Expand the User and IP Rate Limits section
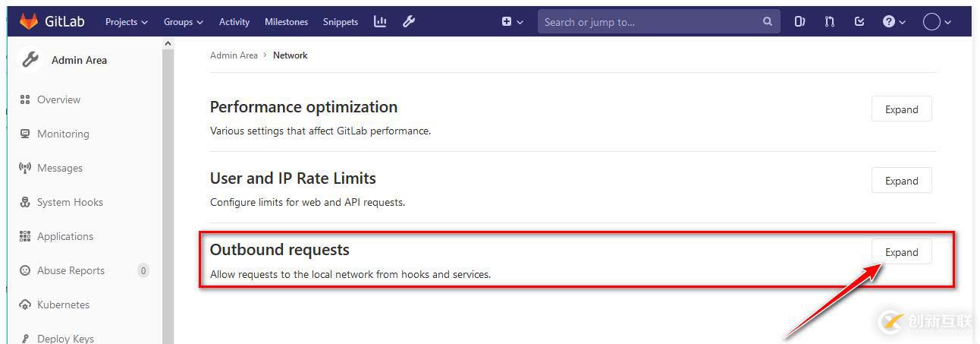The height and width of the screenshot is (344, 980). click(x=901, y=181)
